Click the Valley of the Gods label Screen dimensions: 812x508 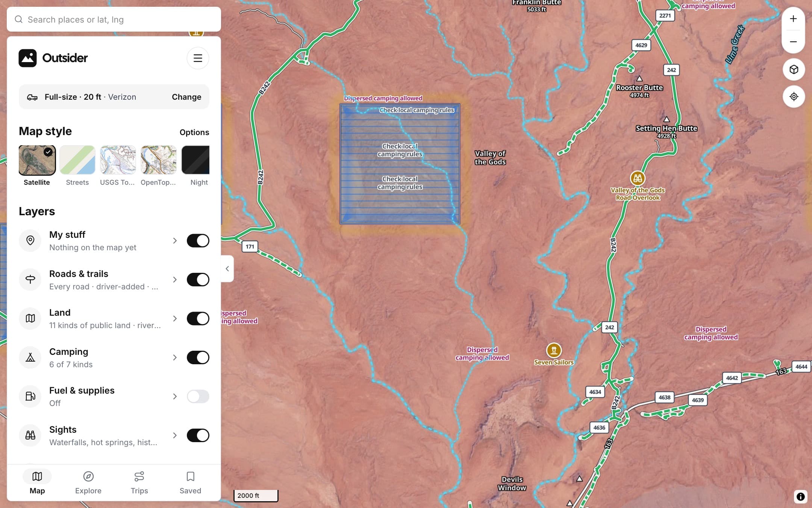[490, 158]
